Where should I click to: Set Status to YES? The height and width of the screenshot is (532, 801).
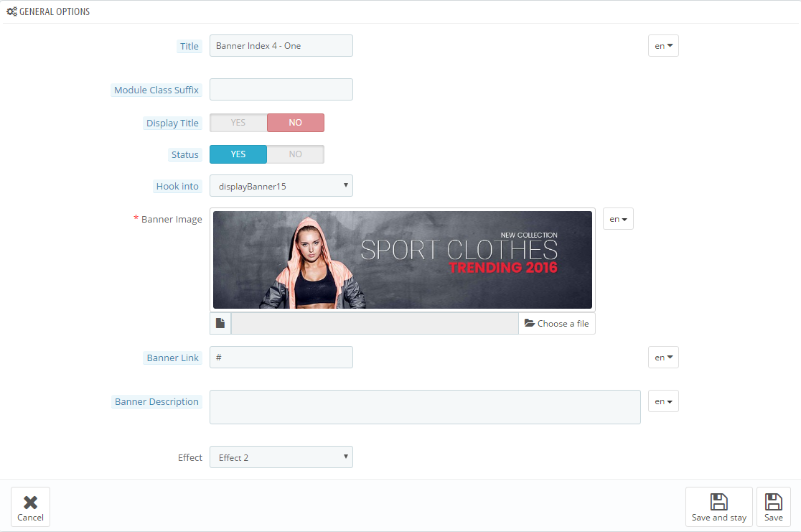(238, 154)
